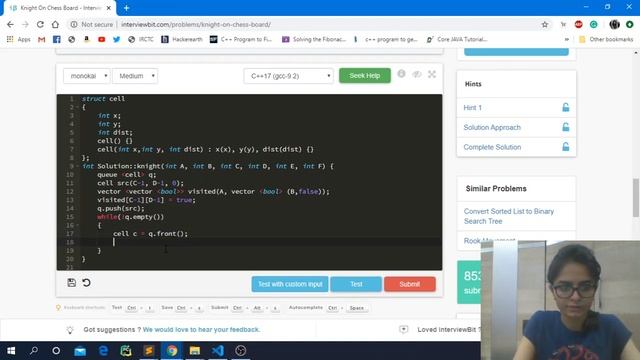Image resolution: width=640 pixels, height=360 pixels.
Task: Open the Amazon bookmark icon
Action: click(x=87, y=39)
